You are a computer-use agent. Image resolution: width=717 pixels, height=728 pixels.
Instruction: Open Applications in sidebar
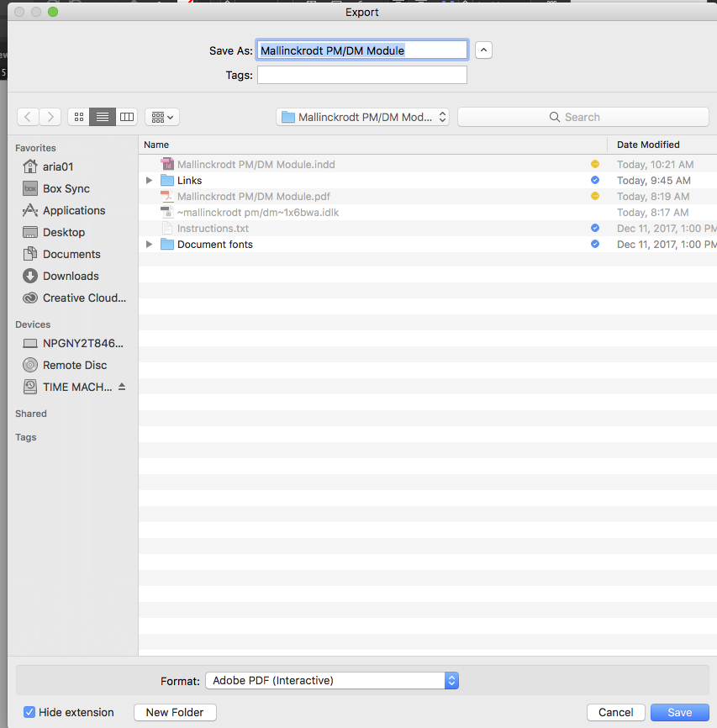click(x=64, y=210)
